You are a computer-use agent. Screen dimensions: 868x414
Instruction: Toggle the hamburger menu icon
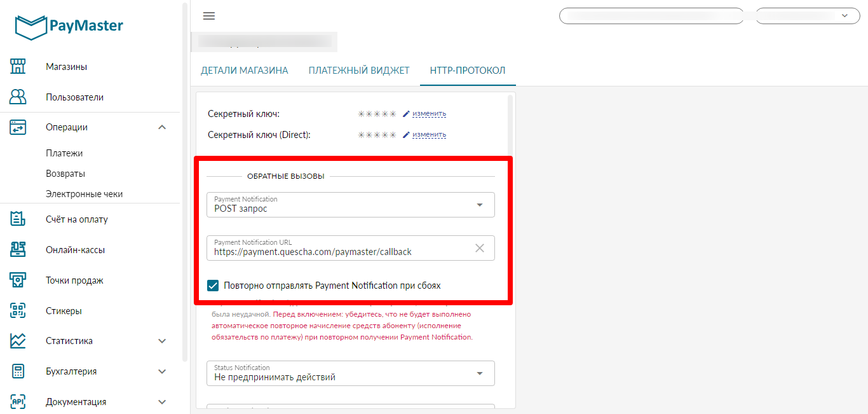pyautogui.click(x=208, y=16)
